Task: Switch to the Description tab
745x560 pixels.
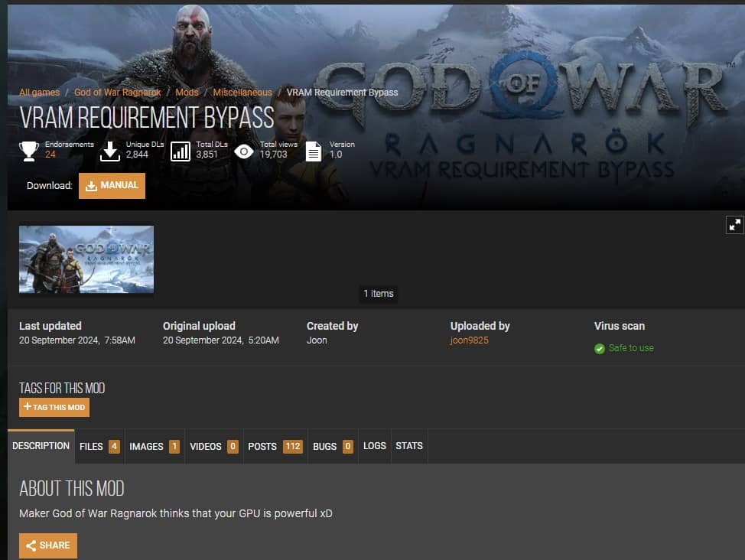Action: point(41,446)
